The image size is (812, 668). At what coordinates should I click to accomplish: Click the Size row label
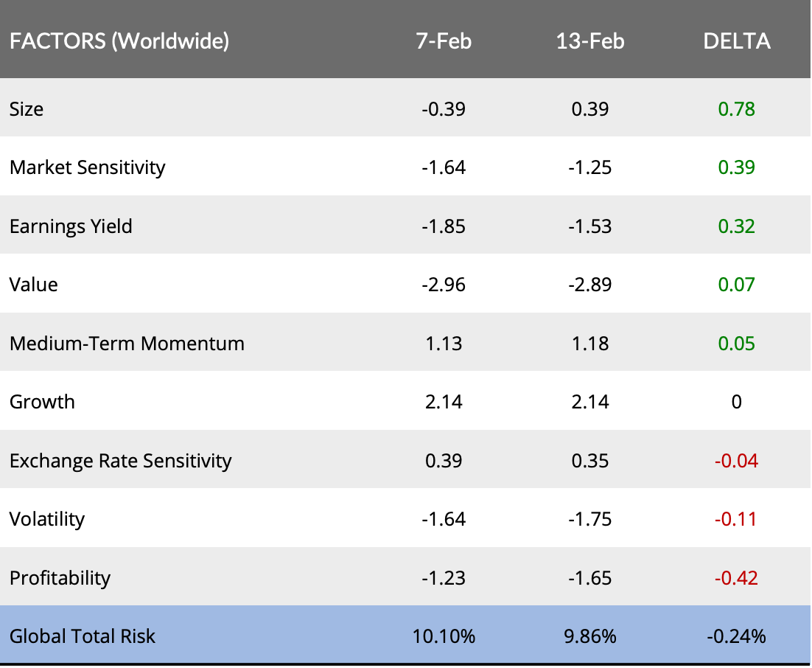[x=27, y=109]
